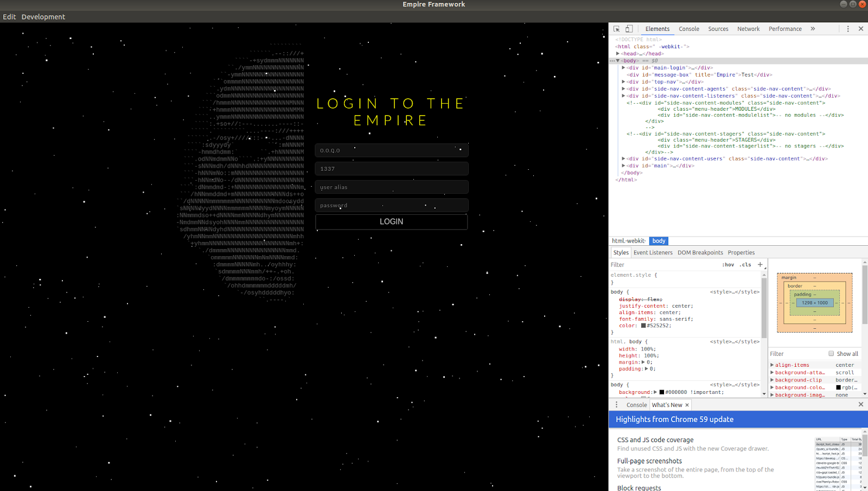Close the What's New tab

point(687,405)
